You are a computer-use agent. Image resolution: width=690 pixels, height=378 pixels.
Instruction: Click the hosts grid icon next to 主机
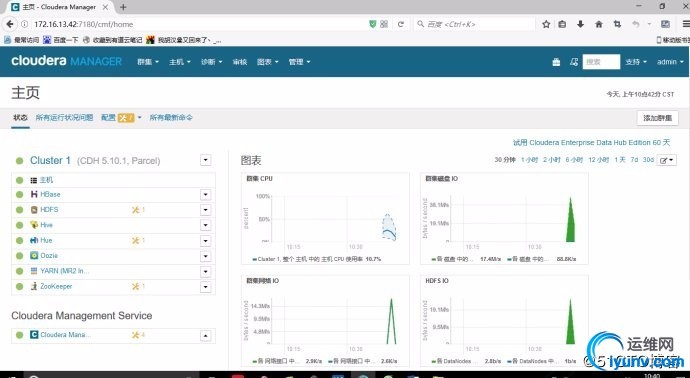tap(34, 180)
